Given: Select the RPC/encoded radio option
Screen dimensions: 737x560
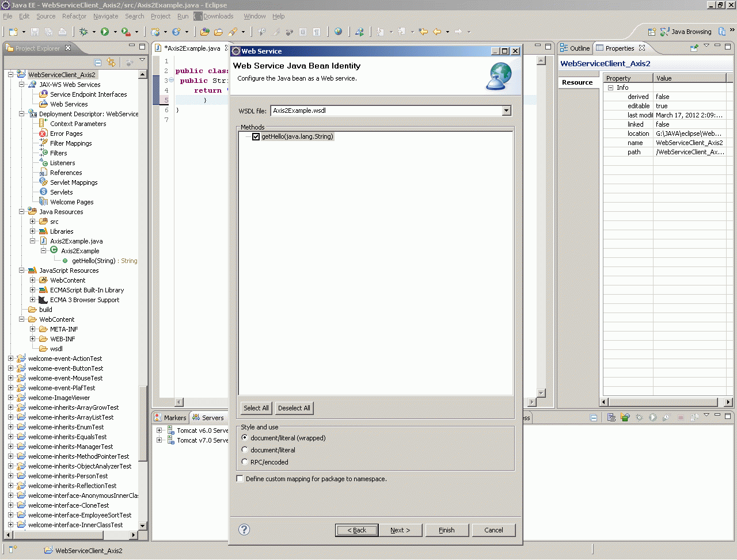Looking at the screenshot, I should (245, 462).
